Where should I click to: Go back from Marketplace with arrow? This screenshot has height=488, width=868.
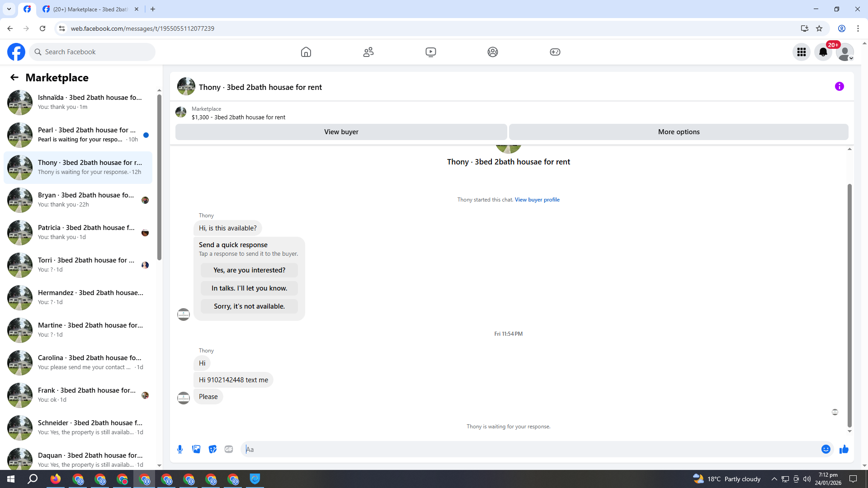click(x=14, y=78)
